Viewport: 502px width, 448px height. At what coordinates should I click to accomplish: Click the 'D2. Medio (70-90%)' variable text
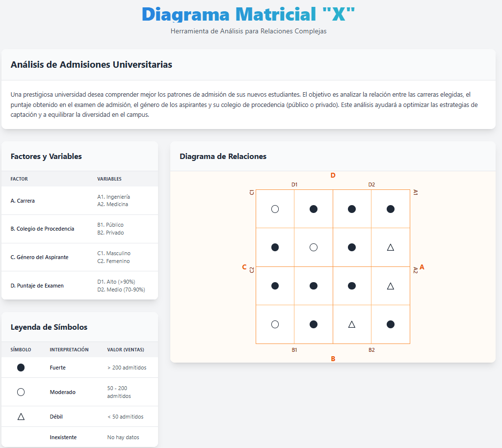121,290
